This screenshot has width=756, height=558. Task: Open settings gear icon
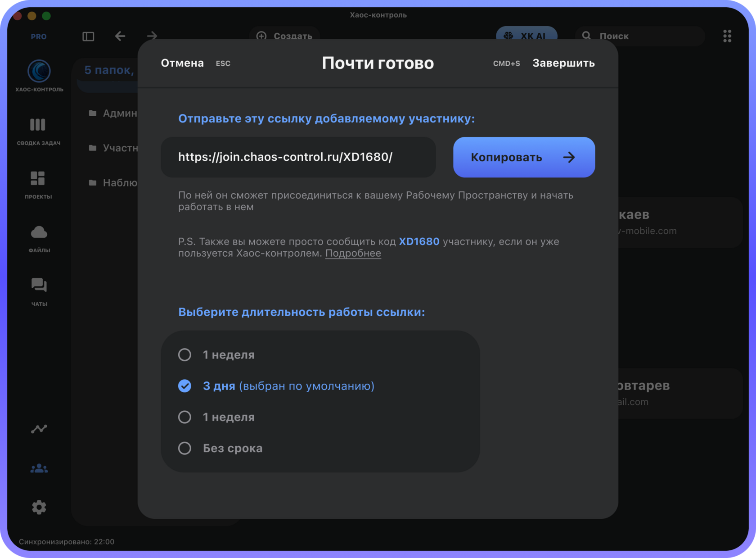click(39, 507)
